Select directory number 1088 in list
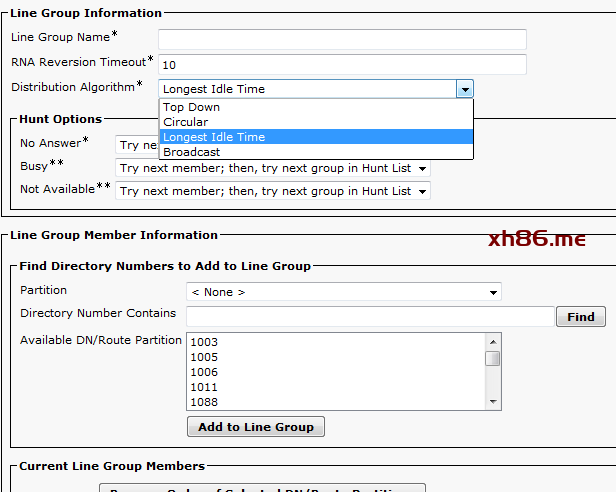Viewport: 616px width, 492px height. coord(204,402)
